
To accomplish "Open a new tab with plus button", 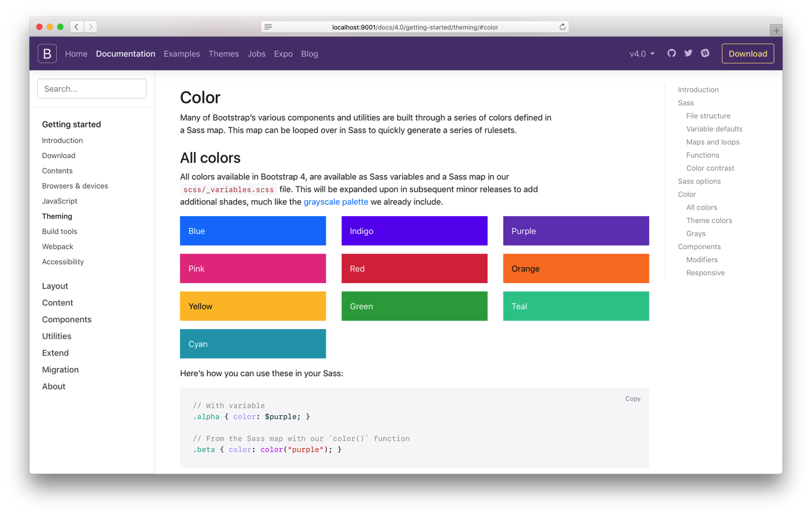I will click(776, 30).
